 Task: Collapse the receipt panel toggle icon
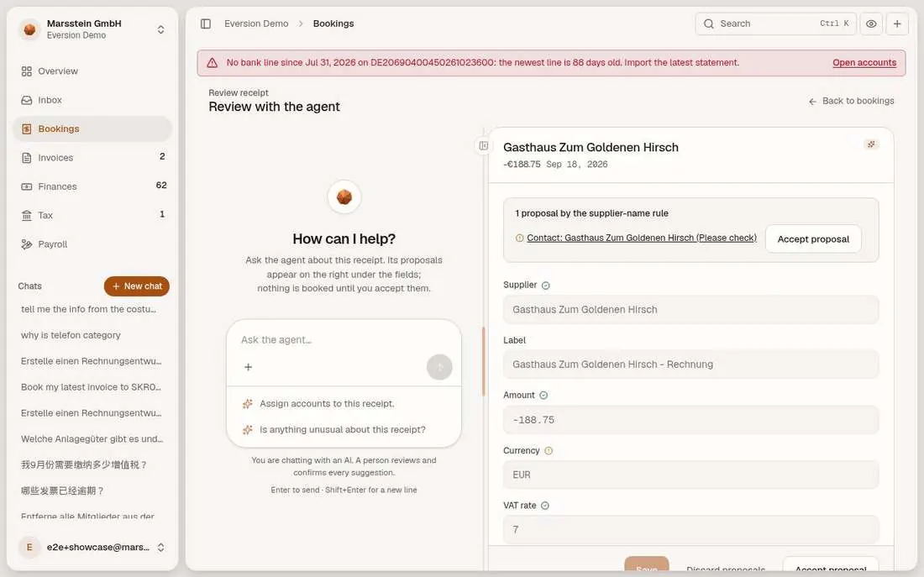point(483,145)
